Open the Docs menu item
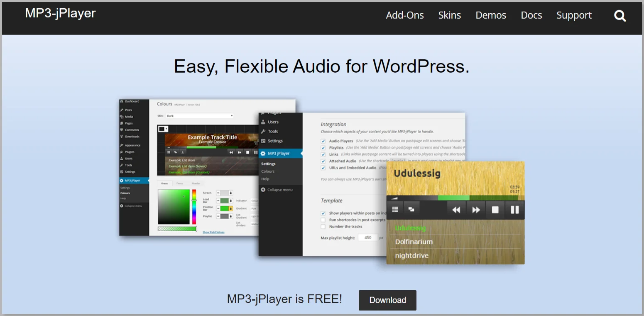 click(x=531, y=15)
